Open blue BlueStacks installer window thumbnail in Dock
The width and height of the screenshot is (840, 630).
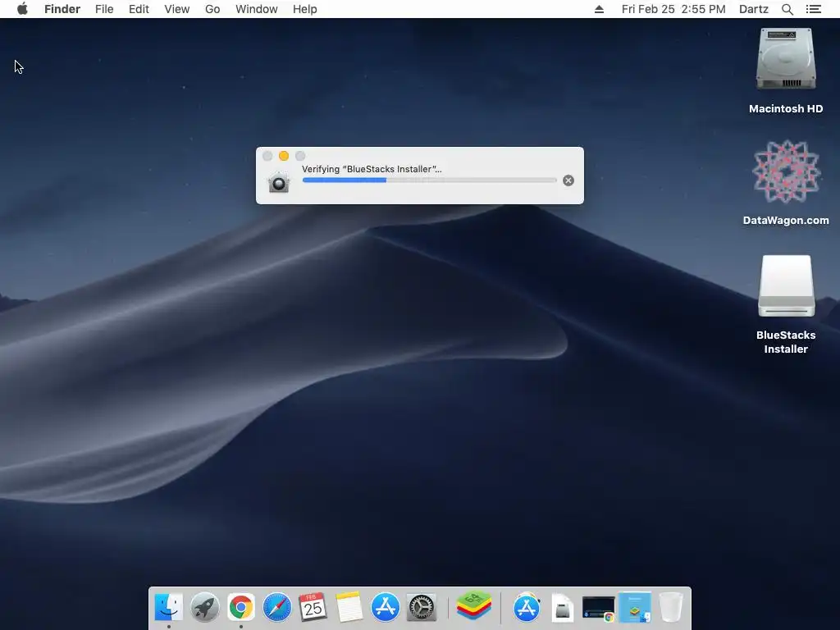tap(635, 608)
